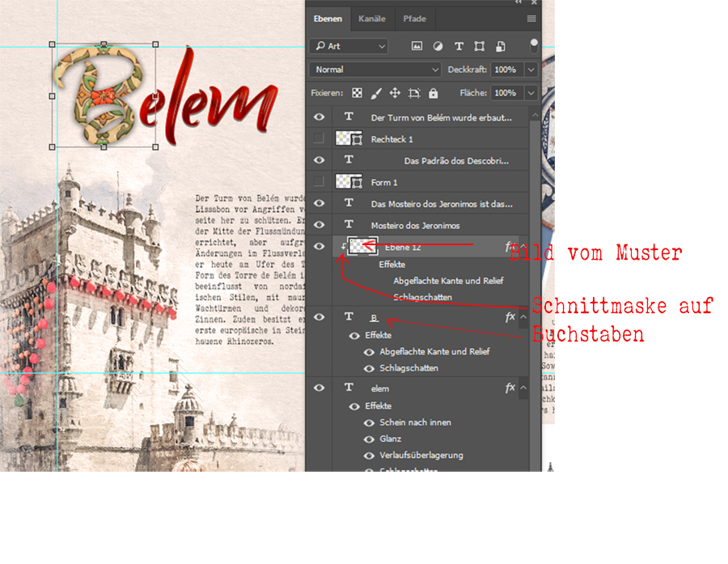
Task: Lock layer position with move icon
Action: pos(395,93)
